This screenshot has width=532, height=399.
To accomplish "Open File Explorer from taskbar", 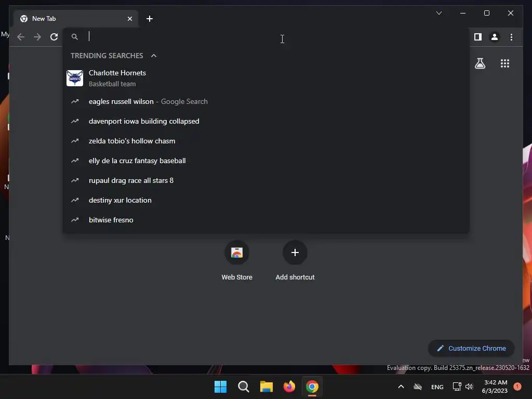I will point(267,387).
